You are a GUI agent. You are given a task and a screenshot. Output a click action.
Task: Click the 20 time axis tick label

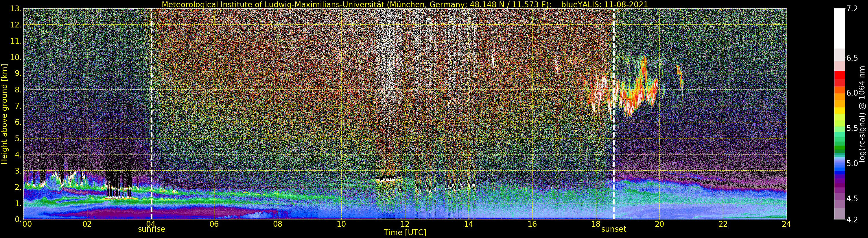pyautogui.click(x=659, y=224)
